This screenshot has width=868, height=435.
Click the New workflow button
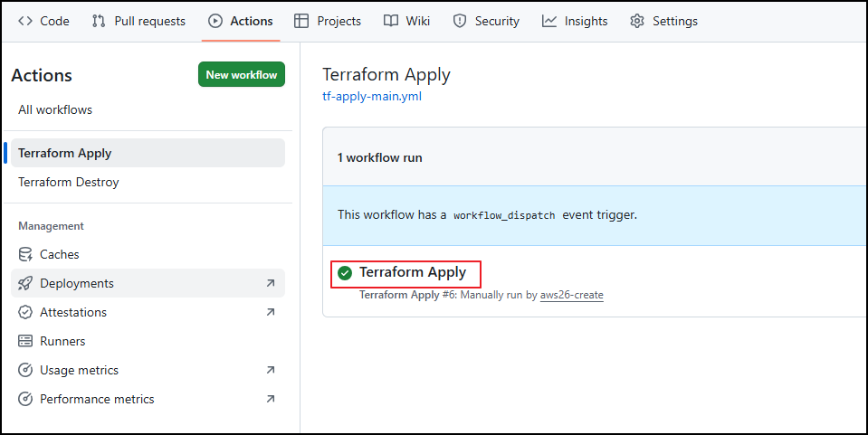pos(242,75)
